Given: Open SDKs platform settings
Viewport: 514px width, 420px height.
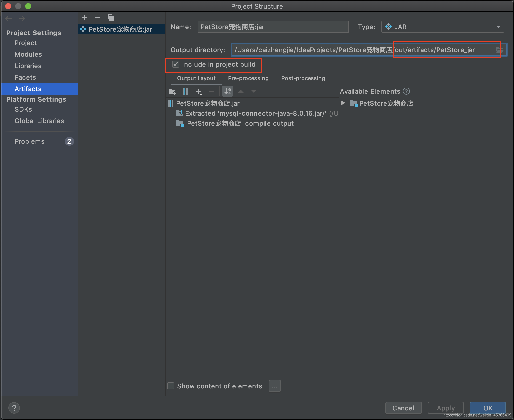Looking at the screenshot, I should [23, 109].
